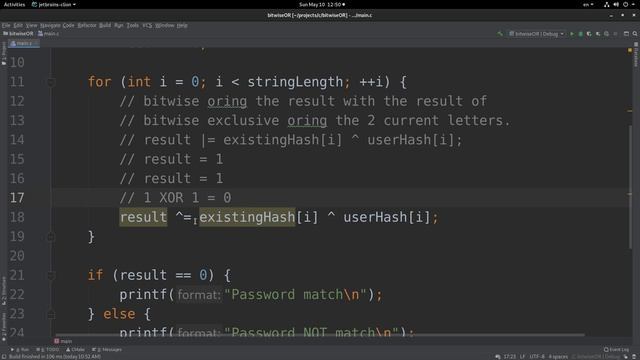Open the Build menu
640x360 pixels.
click(105, 25)
